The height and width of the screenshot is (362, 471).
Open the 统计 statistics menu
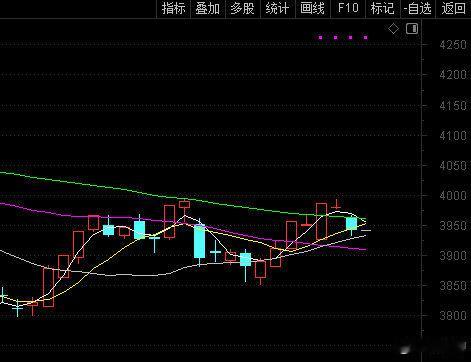click(278, 8)
